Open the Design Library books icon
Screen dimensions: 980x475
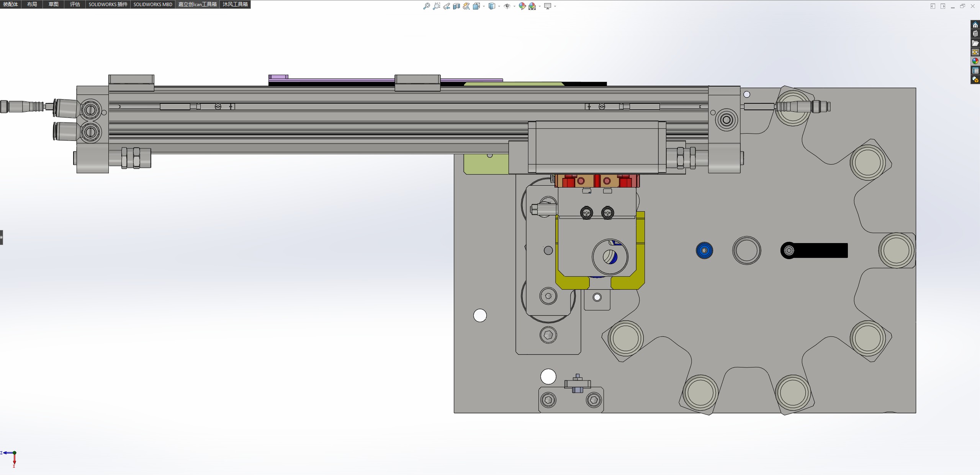(975, 34)
